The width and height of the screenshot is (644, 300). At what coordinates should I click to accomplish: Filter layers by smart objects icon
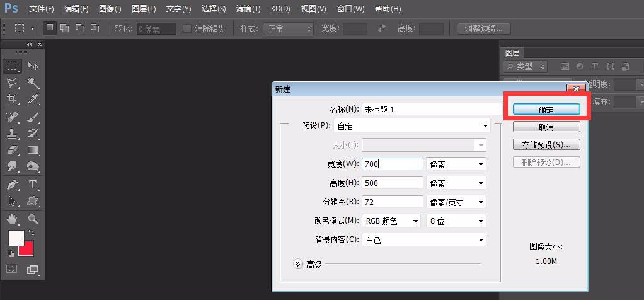tap(625, 66)
